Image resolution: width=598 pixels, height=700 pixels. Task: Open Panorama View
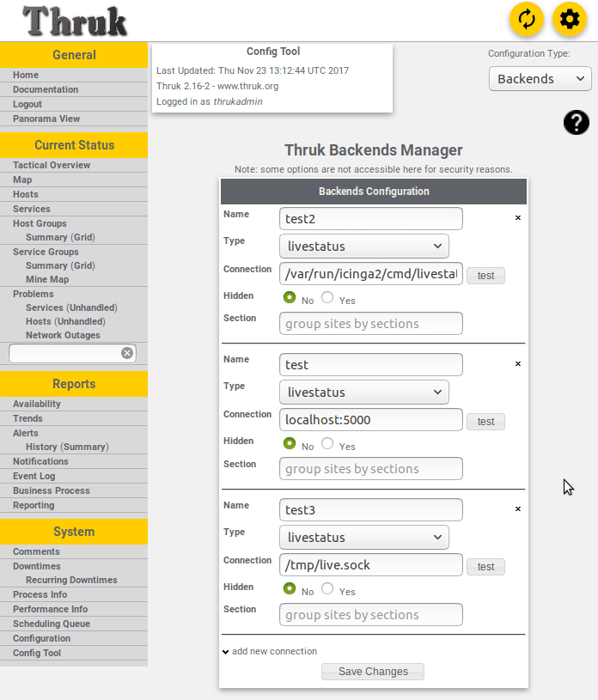pos(46,119)
